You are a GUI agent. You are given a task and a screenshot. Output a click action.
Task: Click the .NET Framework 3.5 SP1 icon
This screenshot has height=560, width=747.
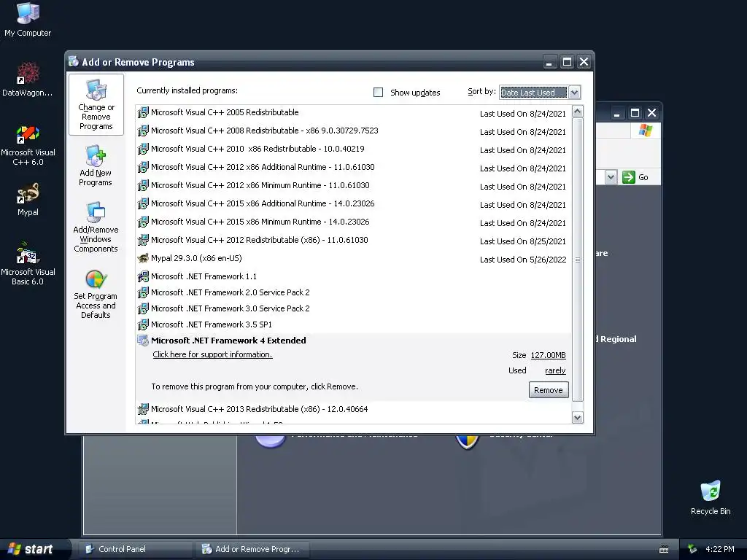pyautogui.click(x=143, y=324)
